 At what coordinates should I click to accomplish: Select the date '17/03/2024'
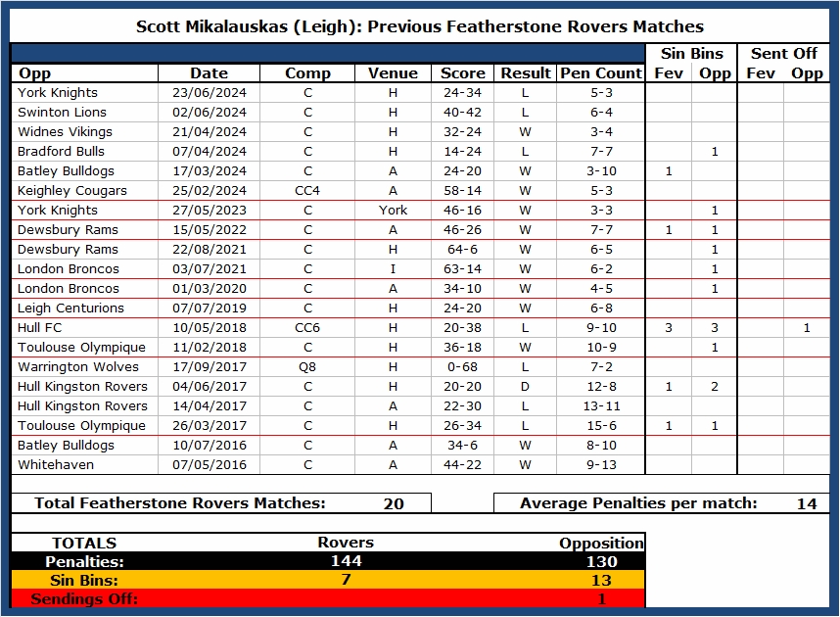tap(209, 171)
